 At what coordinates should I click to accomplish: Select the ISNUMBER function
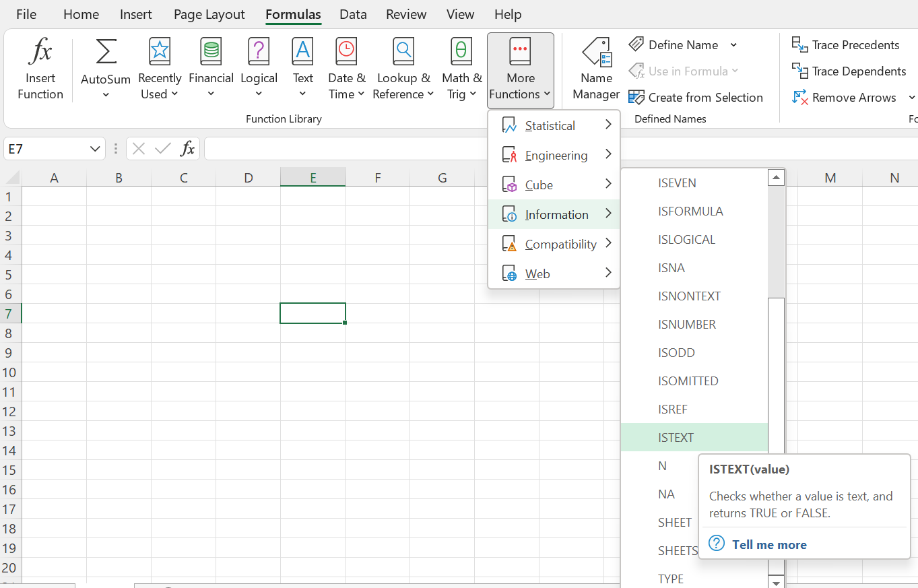click(694, 325)
